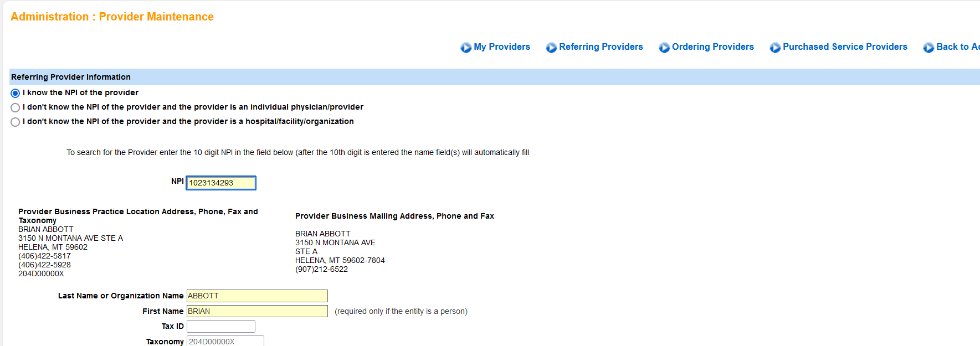Open the Ordering Providers link text
This screenshot has width=980, height=346.
click(712, 47)
